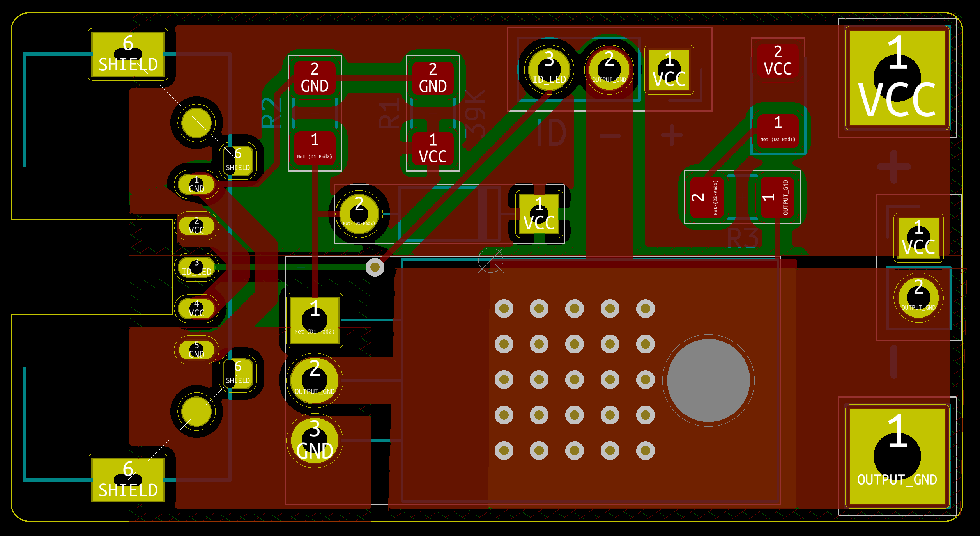
Task: Select the large SHIELD pad 6 at top-left
Action: (128, 54)
